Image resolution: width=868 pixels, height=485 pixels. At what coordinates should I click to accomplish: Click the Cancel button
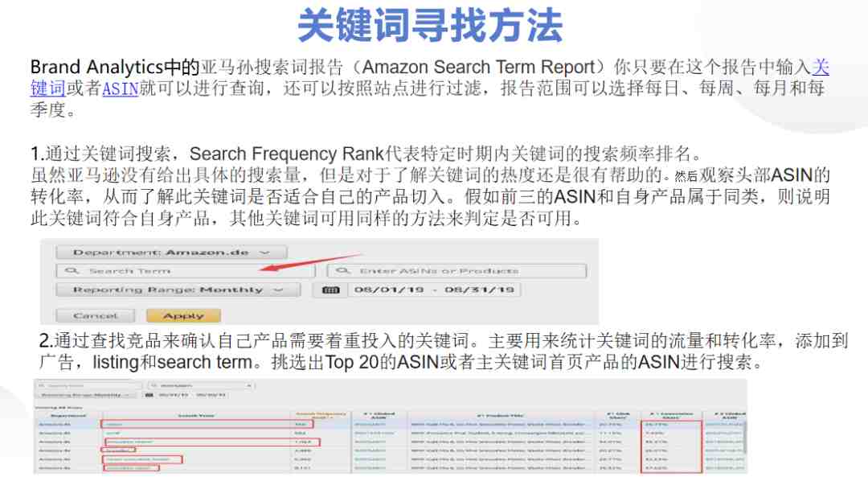click(x=95, y=315)
